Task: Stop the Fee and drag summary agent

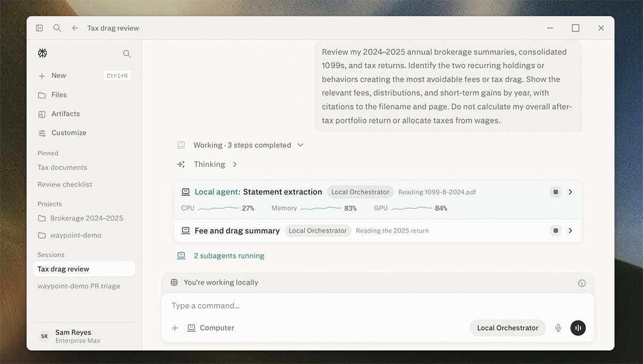Action: tap(556, 230)
